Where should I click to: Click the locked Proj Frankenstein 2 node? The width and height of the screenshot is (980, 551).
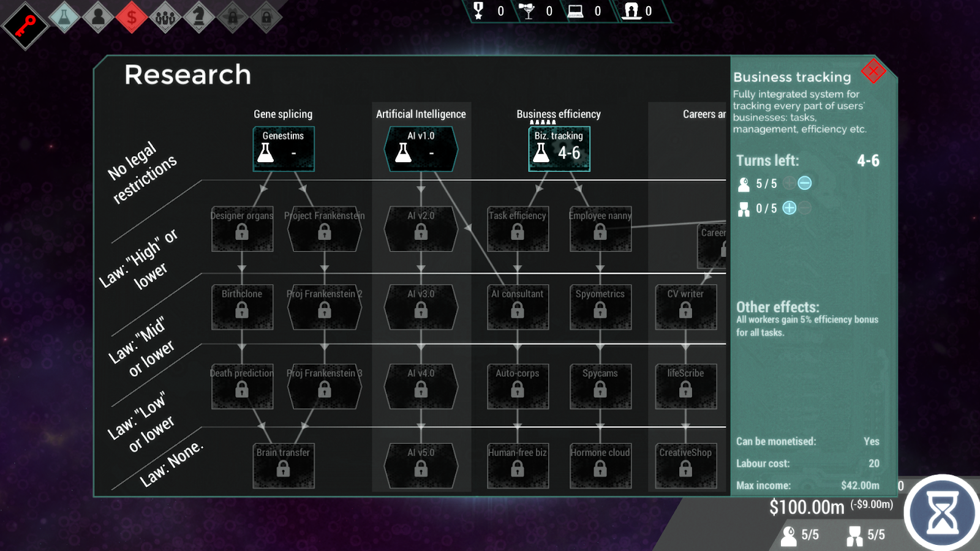[x=325, y=307]
